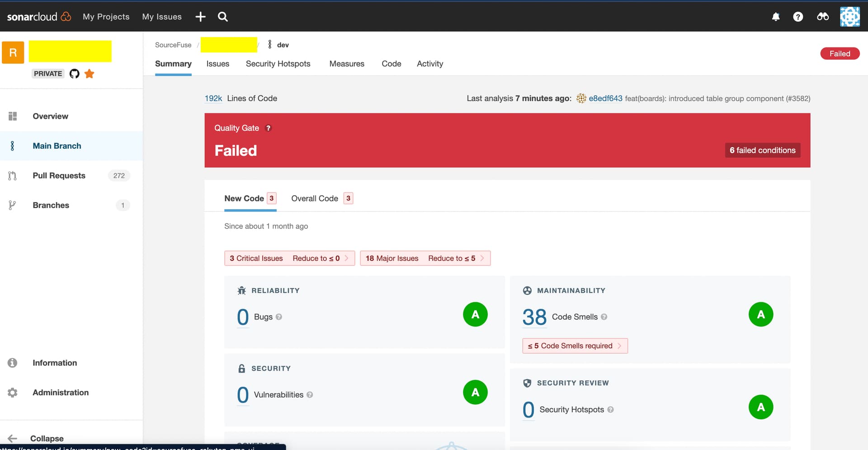Click the Quality Gate help icon
Screen dimensions: 868x450
tap(268, 128)
